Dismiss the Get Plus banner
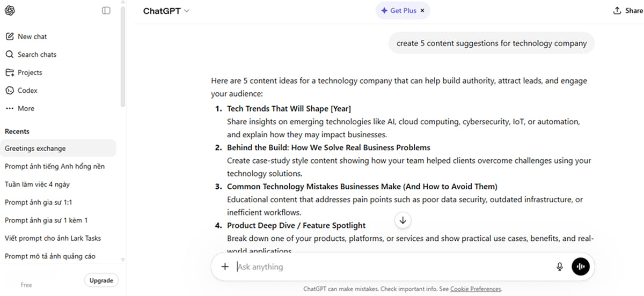Image resolution: width=644 pixels, height=296 pixels. pos(422,10)
